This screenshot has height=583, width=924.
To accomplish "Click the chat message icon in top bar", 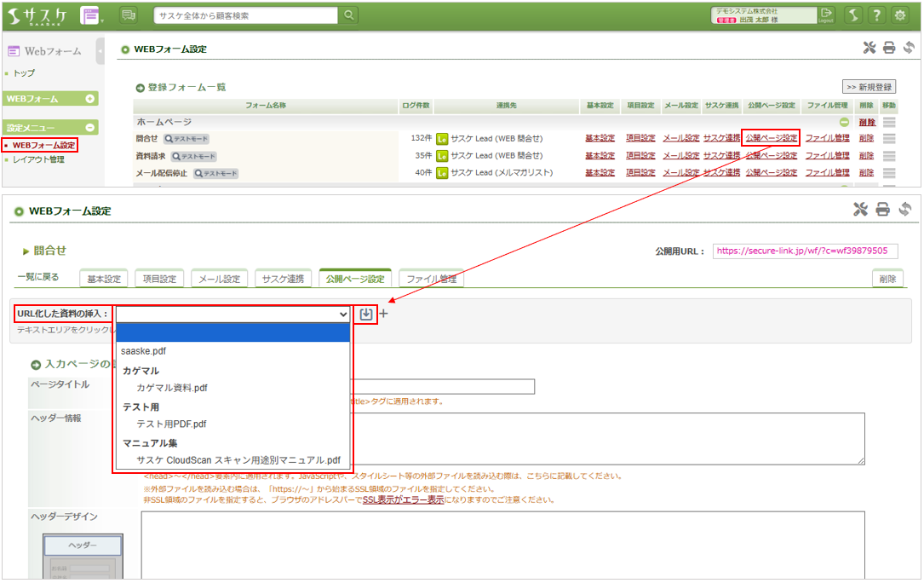I will (129, 15).
